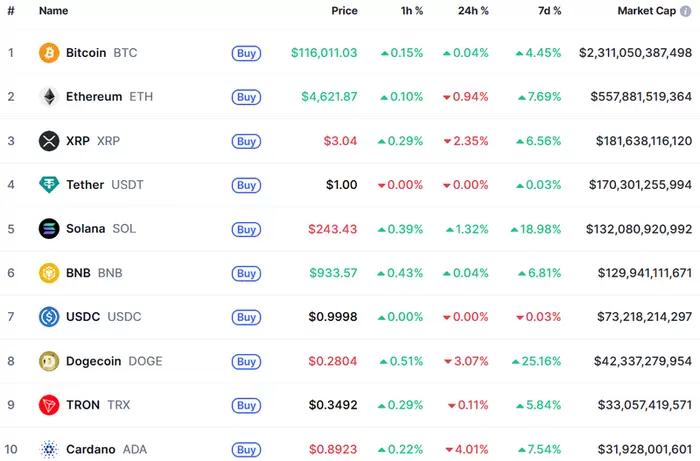Click the Market Cap info icon
700x461 pixels.
[x=685, y=11]
